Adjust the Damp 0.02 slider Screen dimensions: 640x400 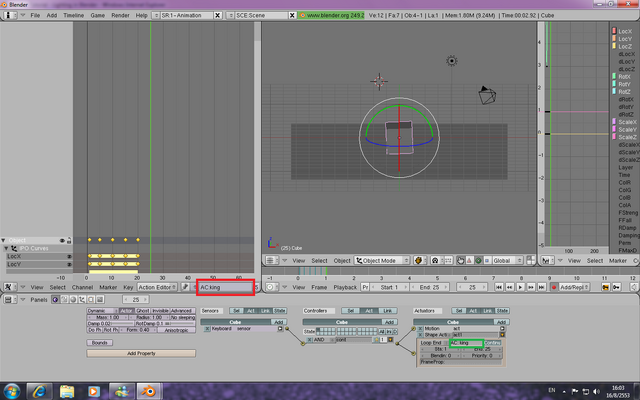click(x=110, y=324)
